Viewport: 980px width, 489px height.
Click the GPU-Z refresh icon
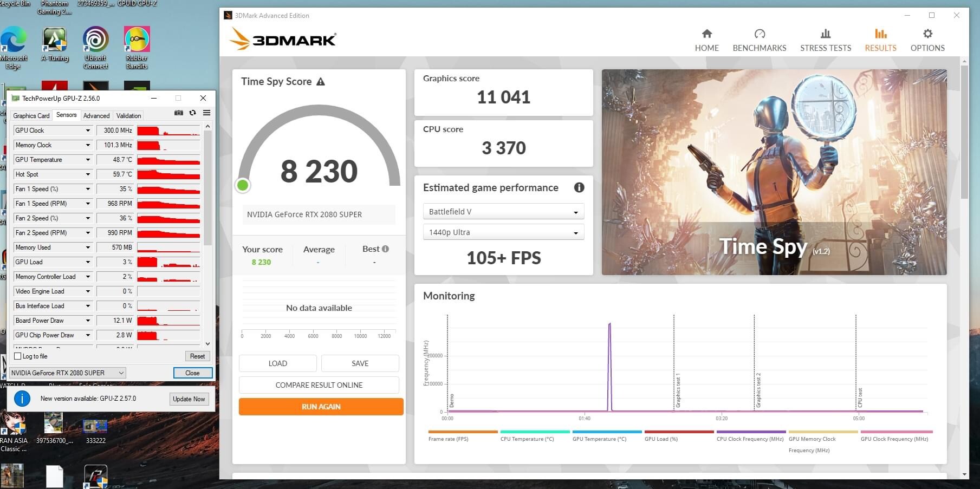(192, 113)
